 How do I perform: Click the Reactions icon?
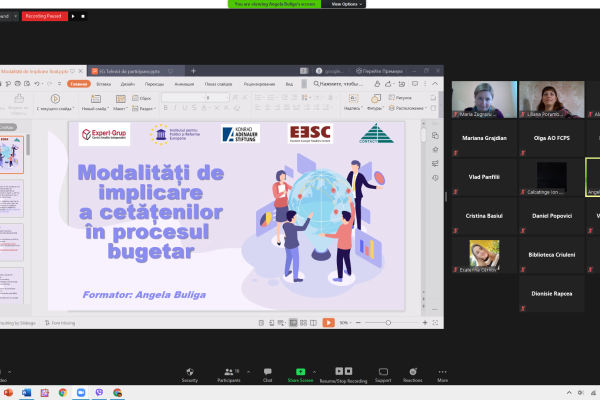click(412, 372)
